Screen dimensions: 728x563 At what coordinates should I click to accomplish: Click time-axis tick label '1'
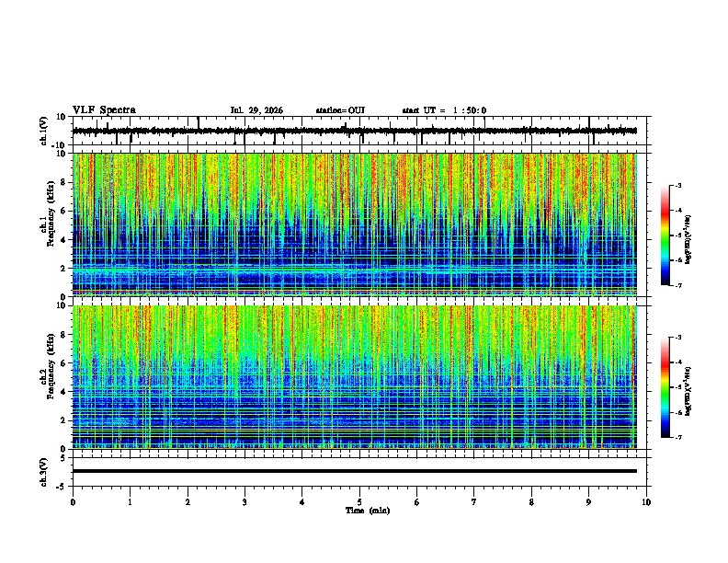[130, 502]
